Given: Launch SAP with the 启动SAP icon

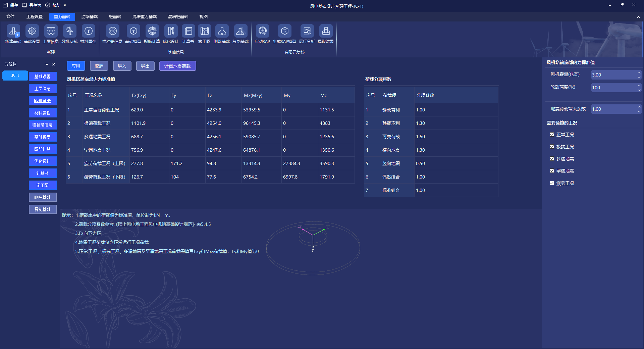Looking at the screenshot, I should click(x=262, y=32).
